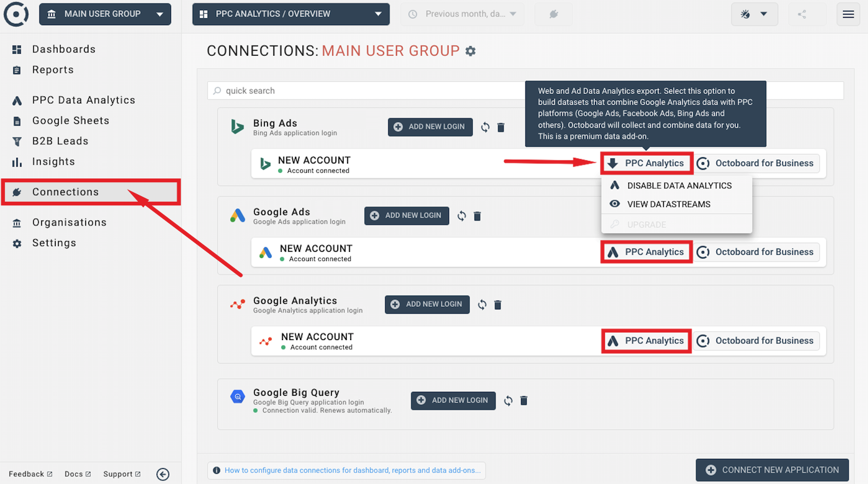Open the hamburger menu
The height and width of the screenshot is (484, 868).
(848, 14)
